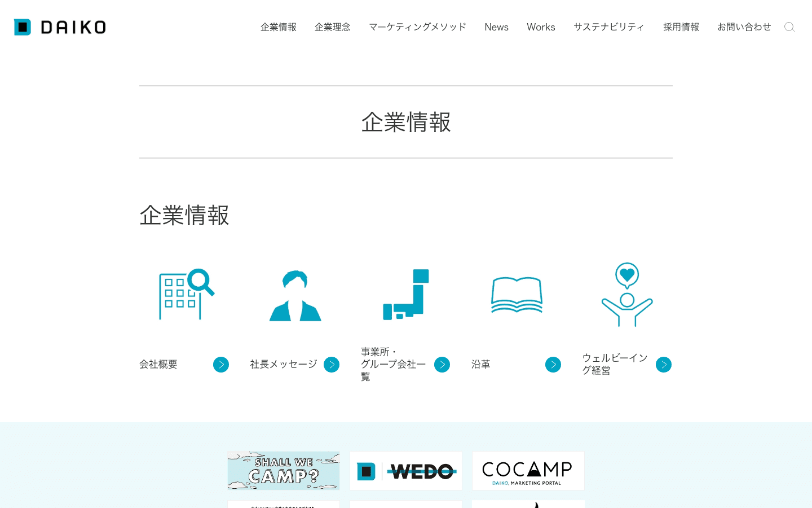Open the SHALL WE CAMP? banner
This screenshot has height=508, width=812.
coord(284,471)
